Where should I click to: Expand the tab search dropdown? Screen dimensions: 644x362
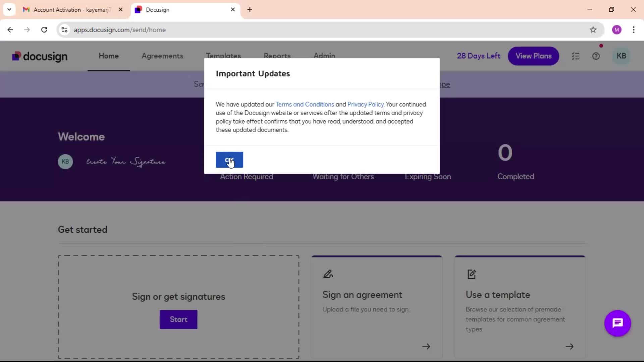tap(9, 9)
